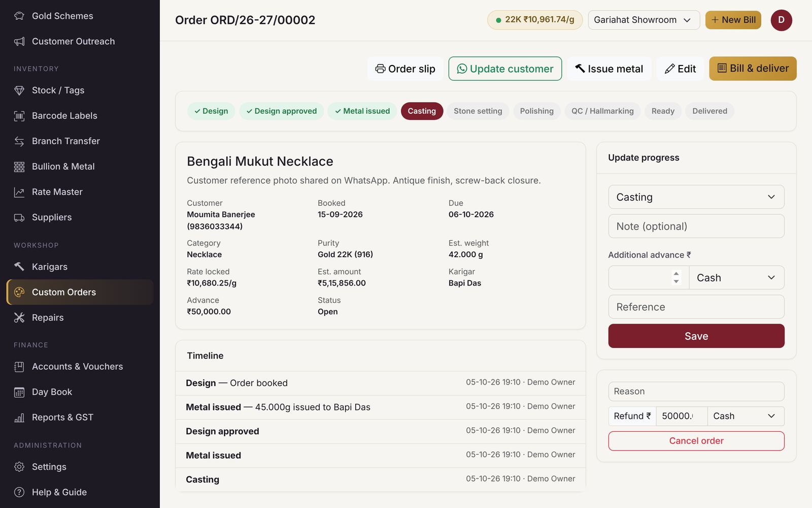Open Settings via the gear icon
The height and width of the screenshot is (508, 812).
click(x=19, y=467)
